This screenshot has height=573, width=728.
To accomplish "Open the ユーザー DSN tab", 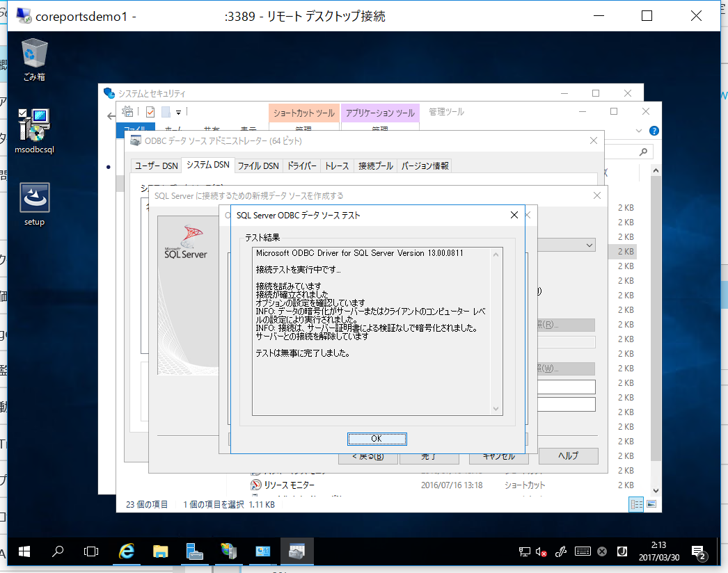I will pos(156,166).
